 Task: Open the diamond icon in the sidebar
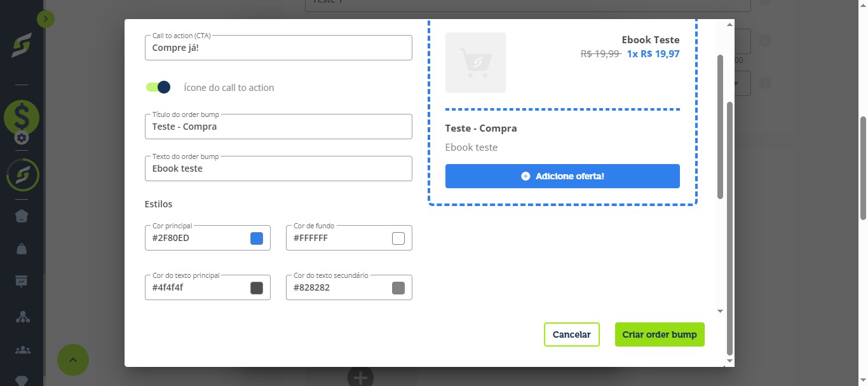tap(22, 380)
